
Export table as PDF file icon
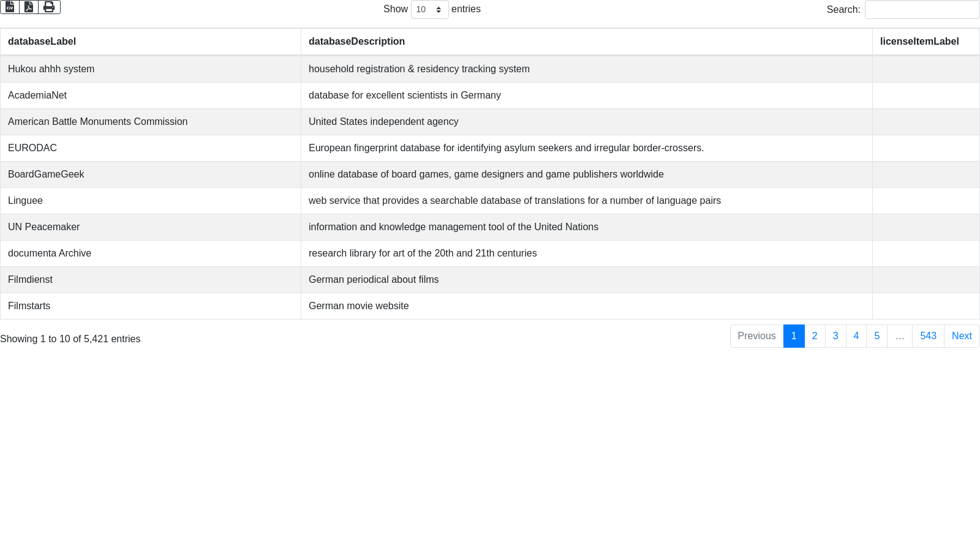pos(29,7)
